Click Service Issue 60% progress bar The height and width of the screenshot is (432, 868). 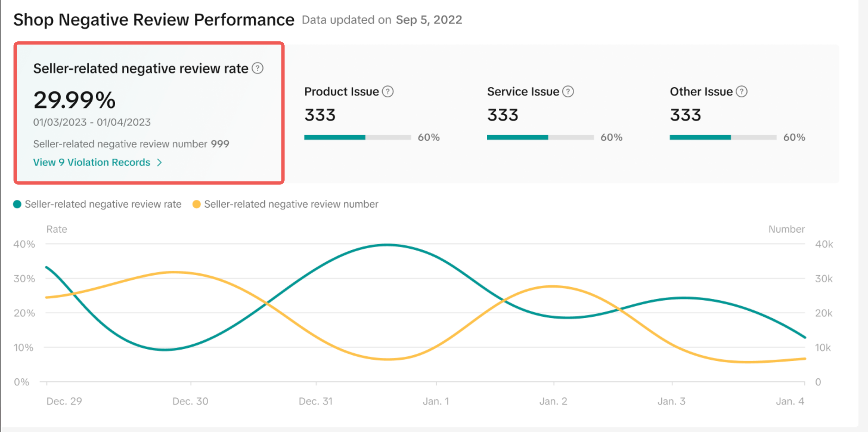(540, 137)
